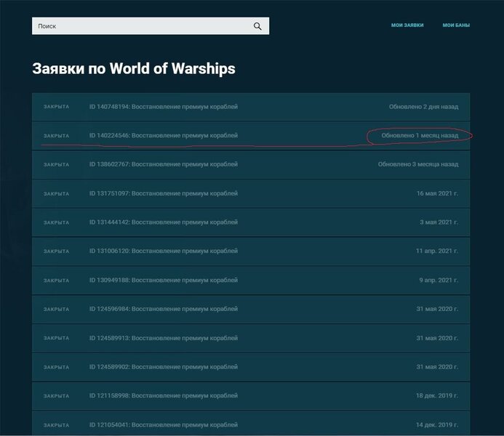Click Закрыта status of ticket 140748194
Image resolution: width=504 pixels, height=436 pixels.
(56, 107)
